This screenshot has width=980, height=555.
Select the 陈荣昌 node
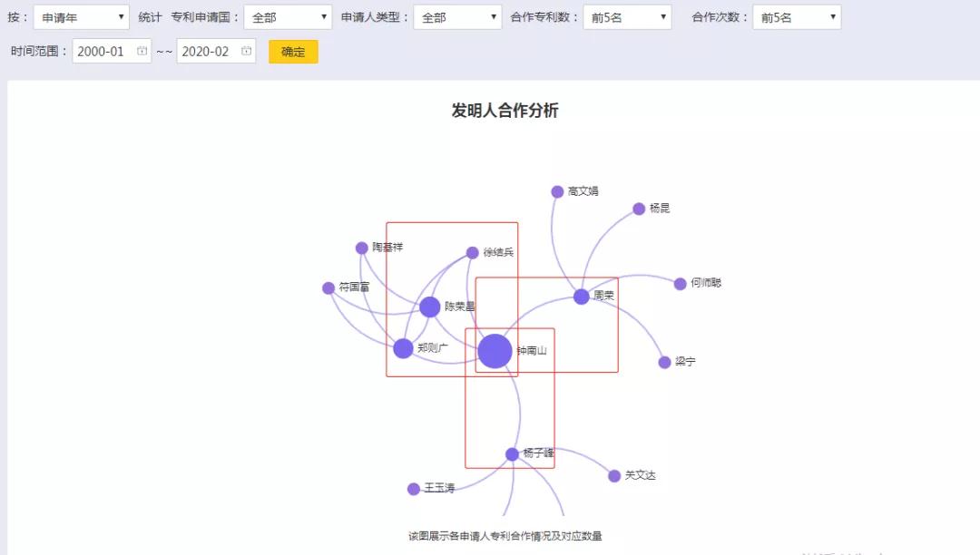[430, 307]
